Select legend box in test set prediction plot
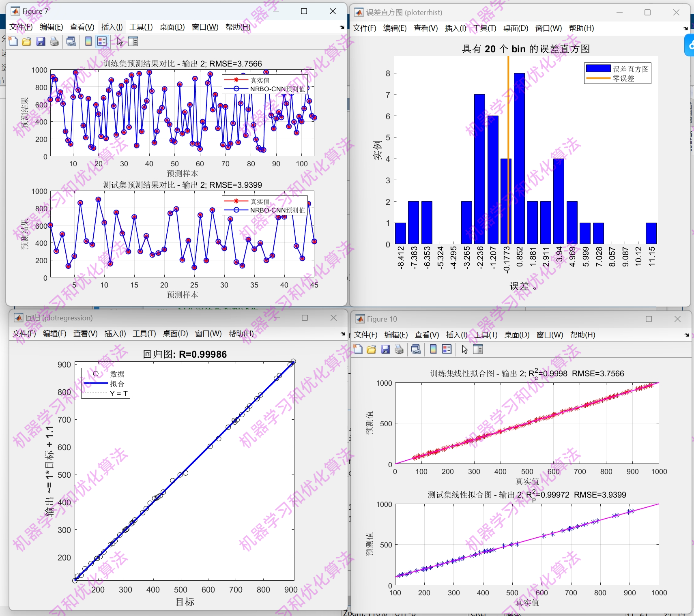This screenshot has width=694, height=616. point(265,206)
